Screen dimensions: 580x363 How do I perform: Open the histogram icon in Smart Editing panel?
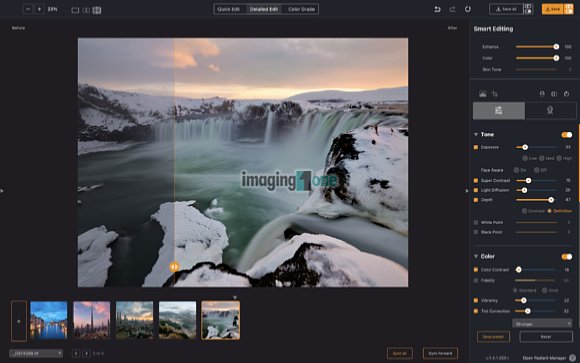point(483,94)
